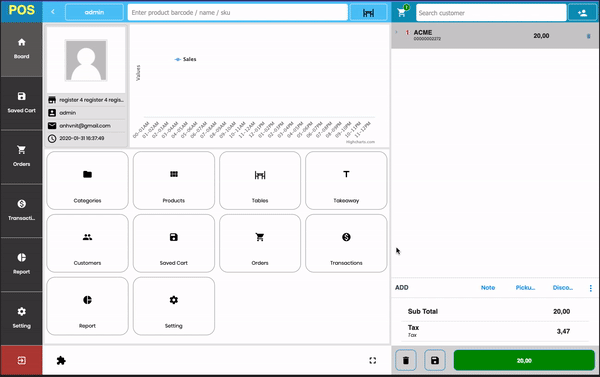
Task: Open the Takeaway tile
Action: tap(346, 180)
